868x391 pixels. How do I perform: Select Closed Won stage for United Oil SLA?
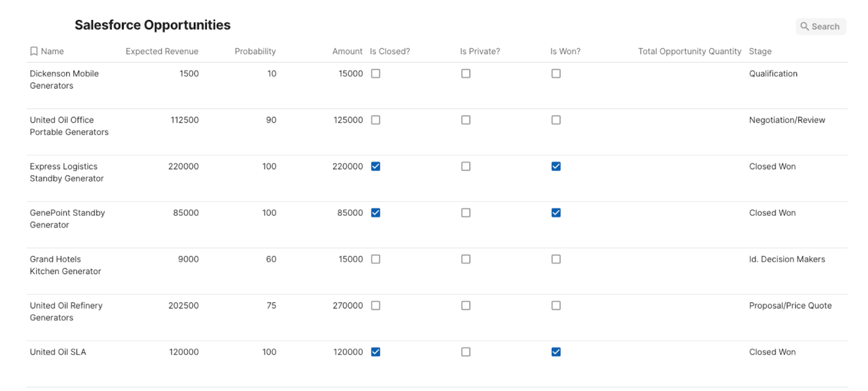pyautogui.click(x=772, y=352)
